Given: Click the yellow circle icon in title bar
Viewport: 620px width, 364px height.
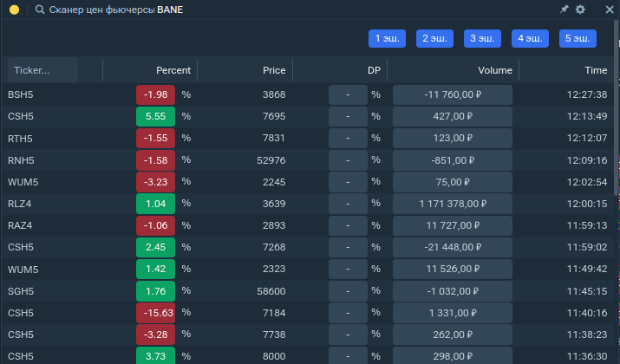Looking at the screenshot, I should pyautogui.click(x=14, y=10).
